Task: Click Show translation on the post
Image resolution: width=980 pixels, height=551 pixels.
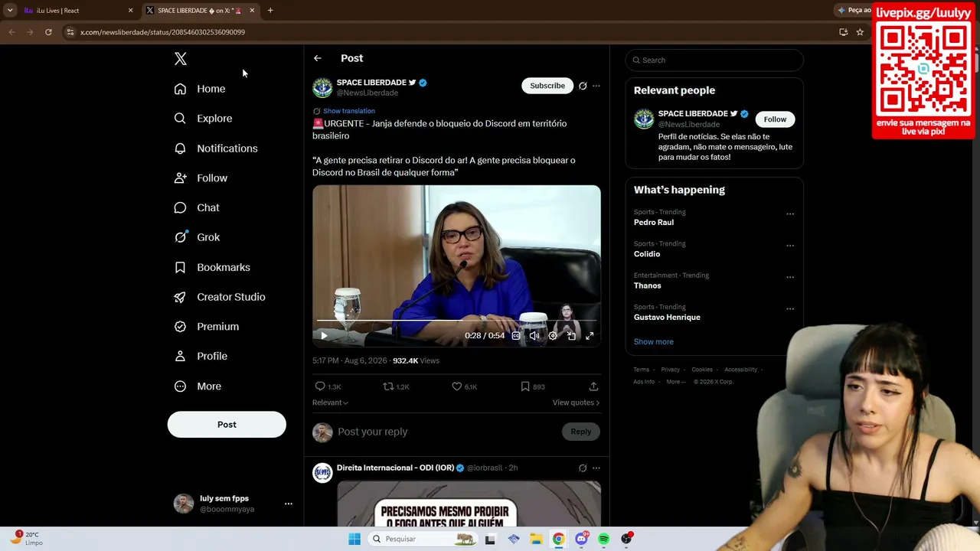Action: (x=349, y=111)
